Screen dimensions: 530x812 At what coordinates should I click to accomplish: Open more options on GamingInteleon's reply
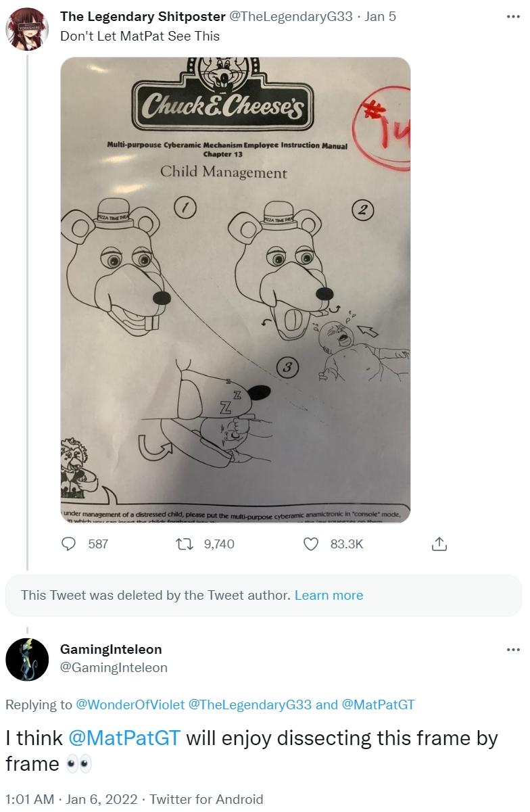[513, 650]
